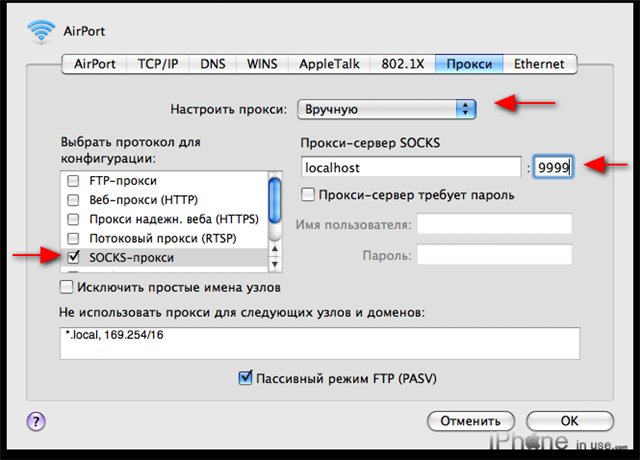Open the AppleTalk tab
The image size is (640, 460).
click(329, 64)
